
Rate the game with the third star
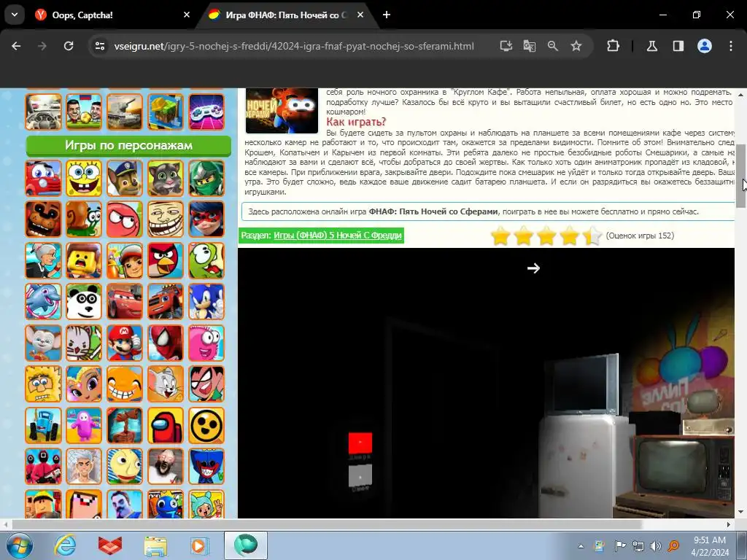pos(546,236)
